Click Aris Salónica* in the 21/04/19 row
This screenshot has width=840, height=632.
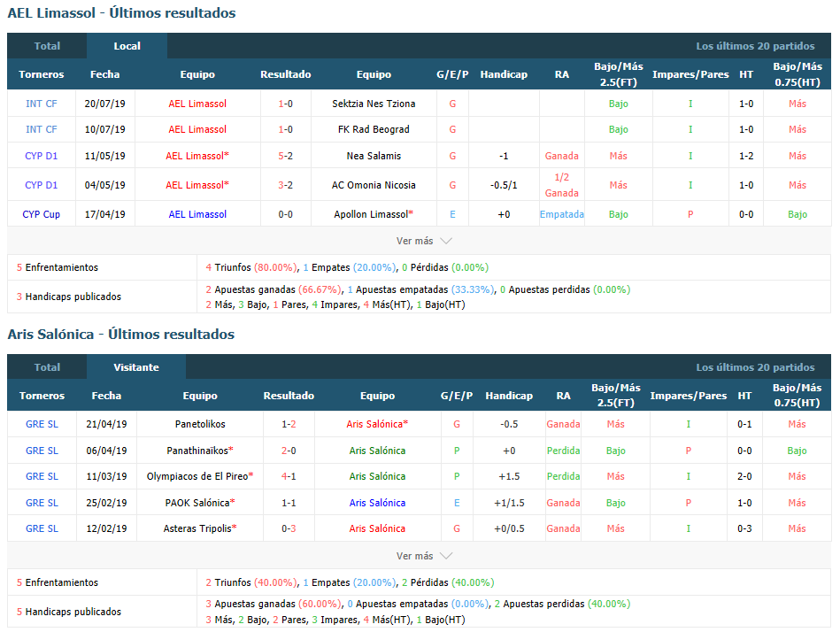coord(377,424)
